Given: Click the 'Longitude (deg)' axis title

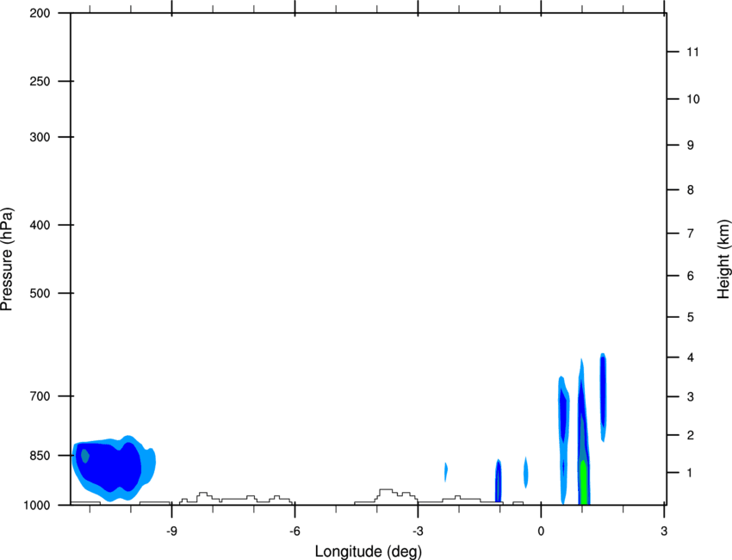Looking at the screenshot, I should (x=369, y=551).
